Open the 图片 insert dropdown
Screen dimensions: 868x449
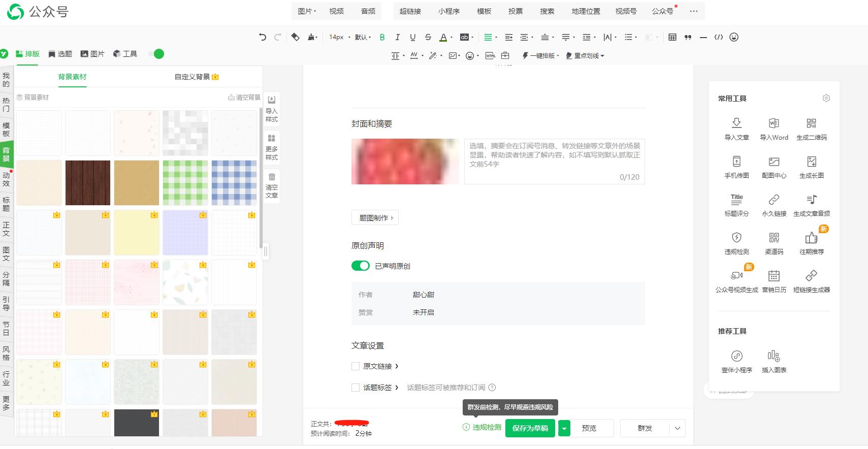[x=307, y=11]
